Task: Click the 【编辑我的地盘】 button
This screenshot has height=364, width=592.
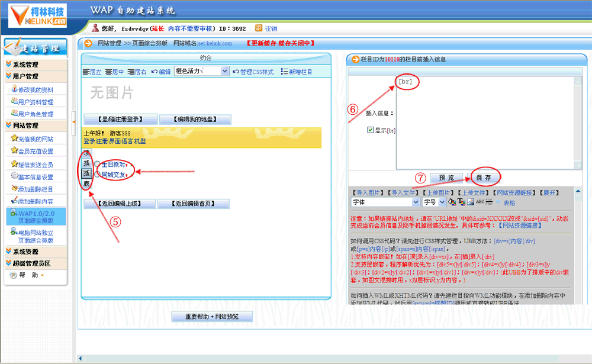Action: [195, 120]
